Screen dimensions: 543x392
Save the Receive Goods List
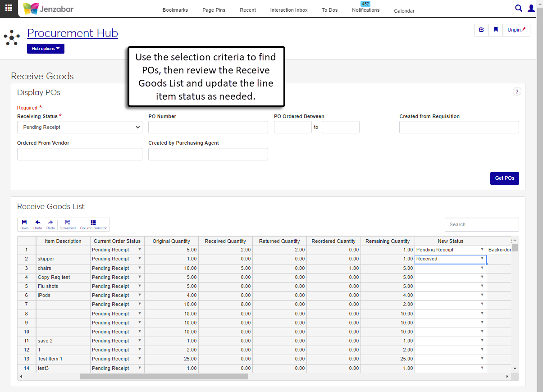(24, 224)
